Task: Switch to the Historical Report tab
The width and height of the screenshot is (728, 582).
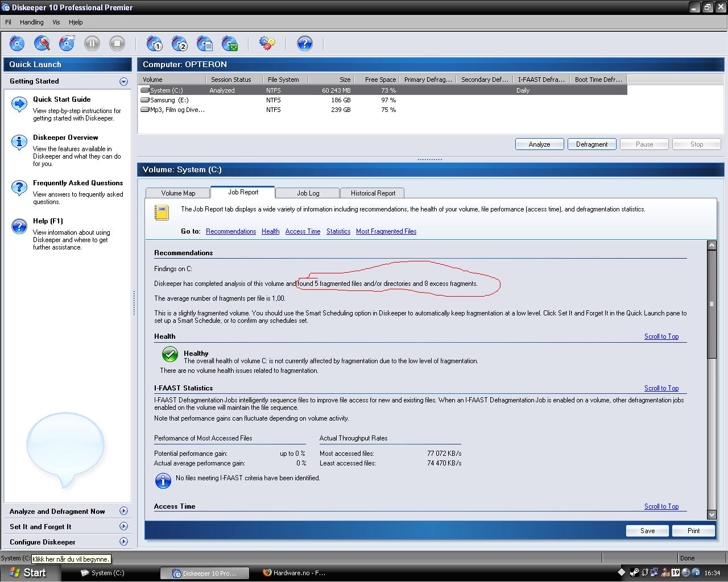Action: point(373,193)
